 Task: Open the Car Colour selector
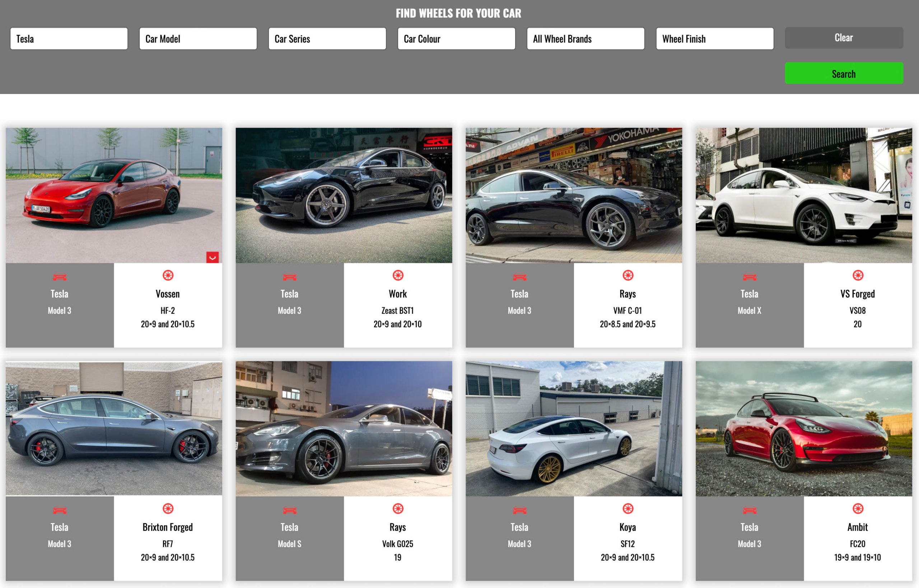(456, 38)
